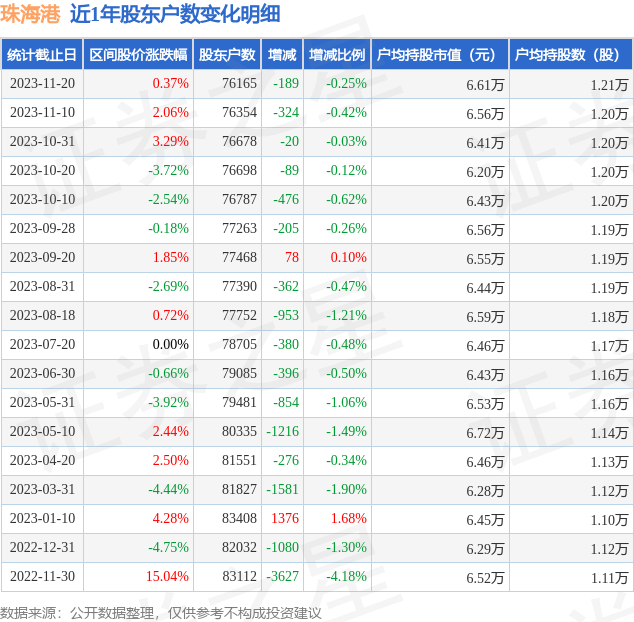Screen dimensions: 634x622
Task: Select date cell 2023-09-20
Action: (42, 257)
